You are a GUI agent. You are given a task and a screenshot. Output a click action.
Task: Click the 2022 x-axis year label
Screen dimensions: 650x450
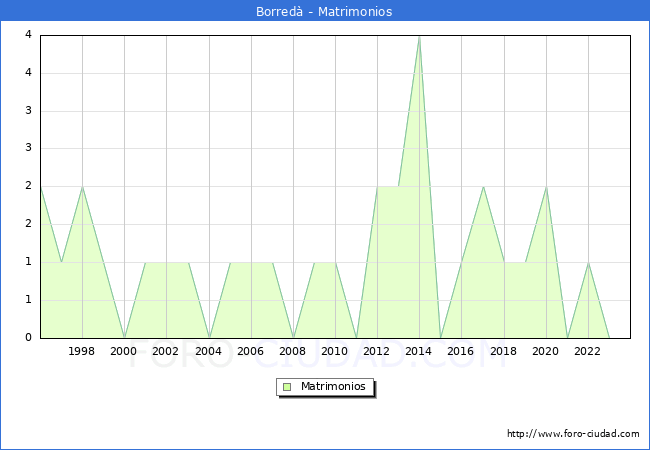click(588, 351)
